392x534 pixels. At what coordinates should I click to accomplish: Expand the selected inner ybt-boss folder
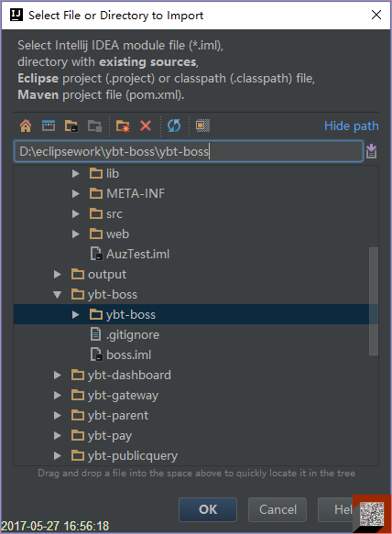click(x=76, y=314)
